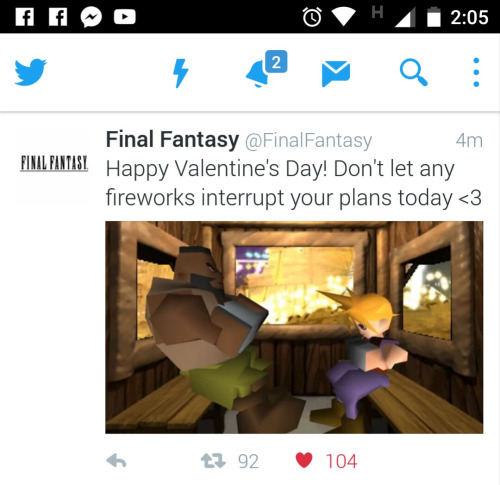The width and height of the screenshot is (500, 485).
Task: Tap the first Facebook status bar icon
Action: [25, 17]
